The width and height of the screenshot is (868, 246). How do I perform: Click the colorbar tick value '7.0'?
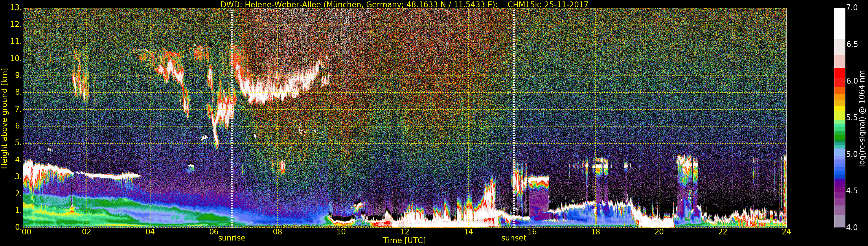click(x=852, y=8)
